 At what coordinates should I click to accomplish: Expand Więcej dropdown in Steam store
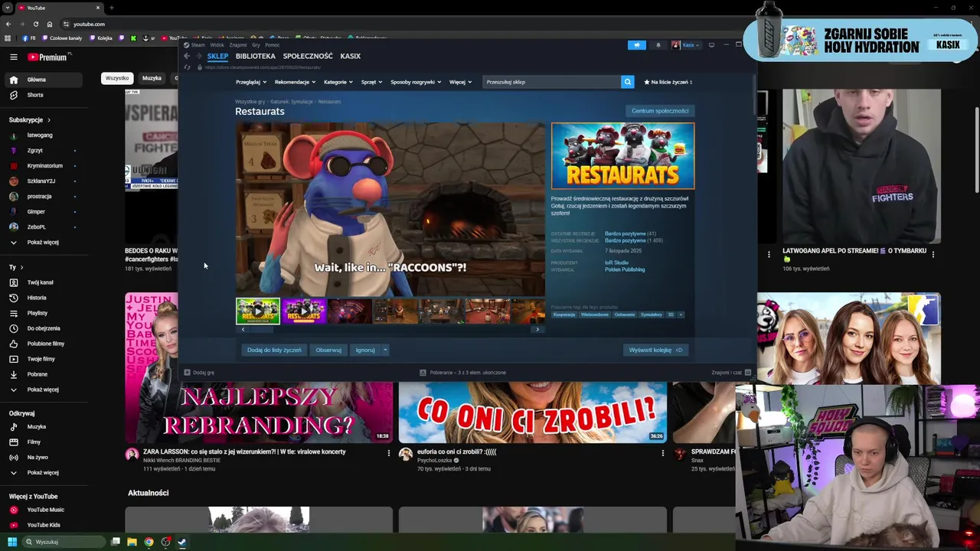pos(461,82)
